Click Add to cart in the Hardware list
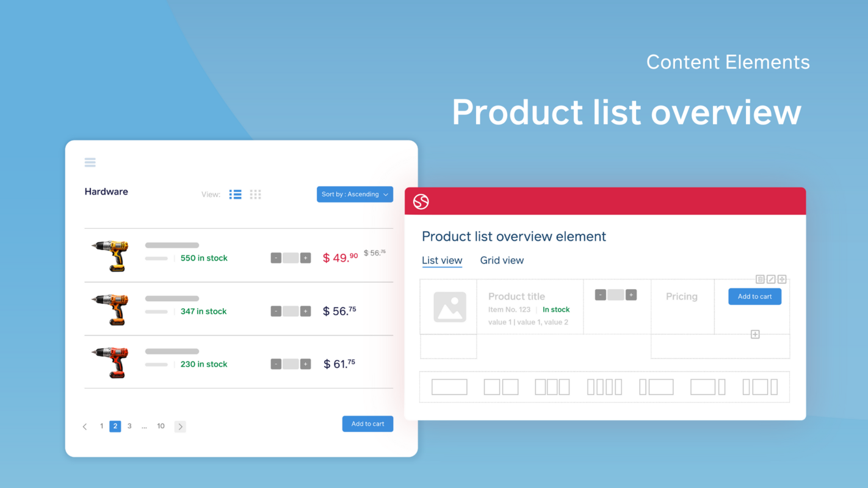Screen dimensions: 868x488 click(x=367, y=423)
